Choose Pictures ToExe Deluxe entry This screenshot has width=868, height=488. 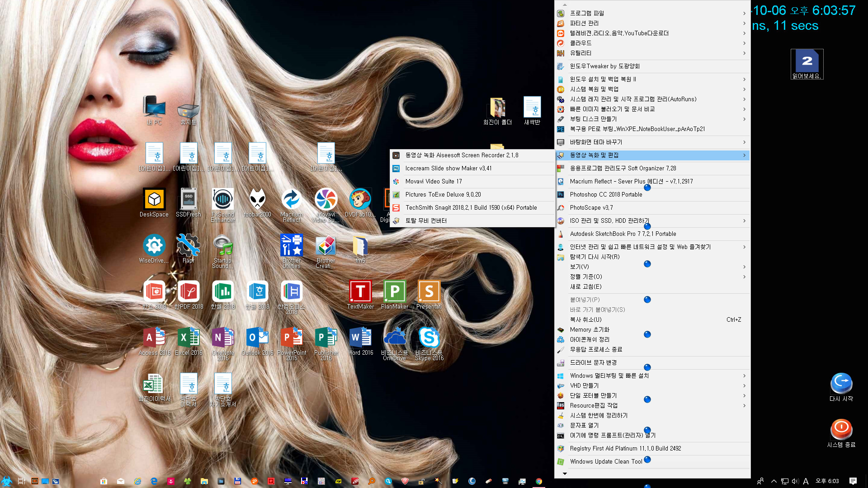click(472, 194)
